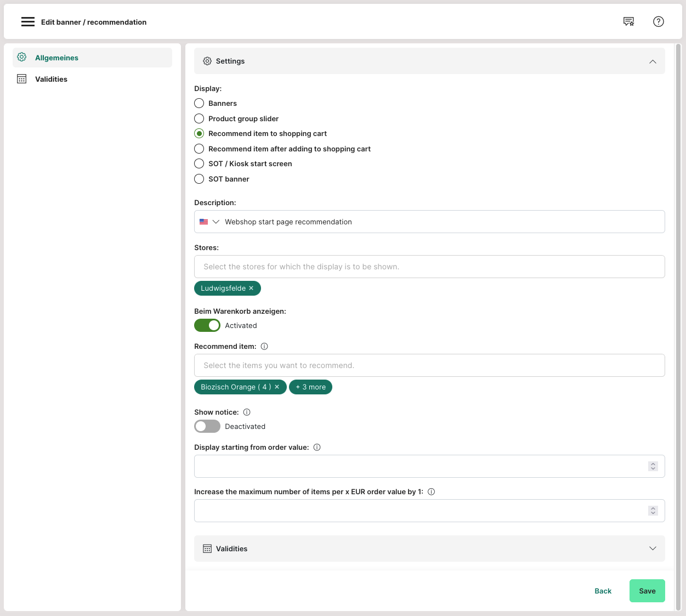Click info icon next to order value label
The width and height of the screenshot is (686, 616).
pyautogui.click(x=317, y=448)
